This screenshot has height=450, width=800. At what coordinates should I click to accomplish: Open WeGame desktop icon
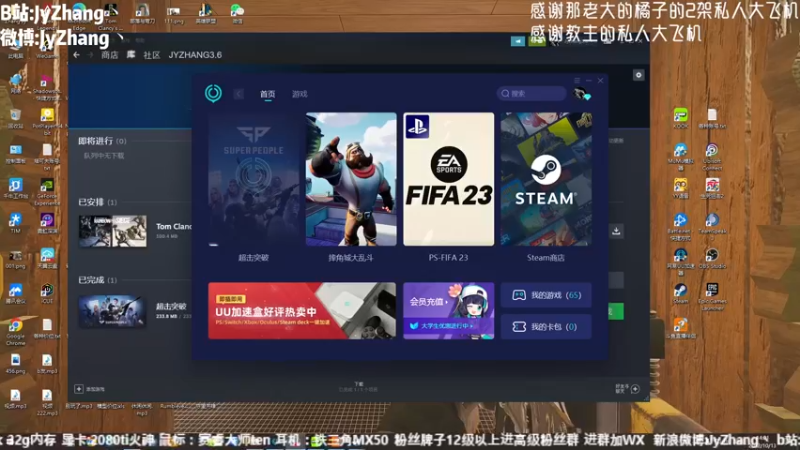[x=47, y=49]
